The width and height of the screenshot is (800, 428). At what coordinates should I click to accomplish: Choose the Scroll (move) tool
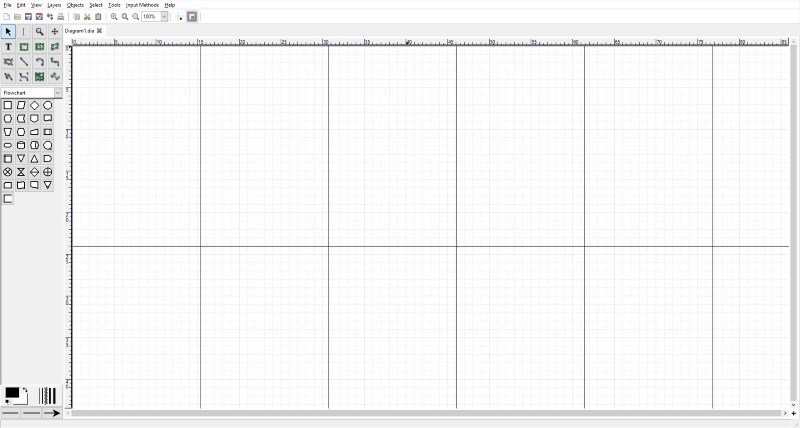point(55,32)
